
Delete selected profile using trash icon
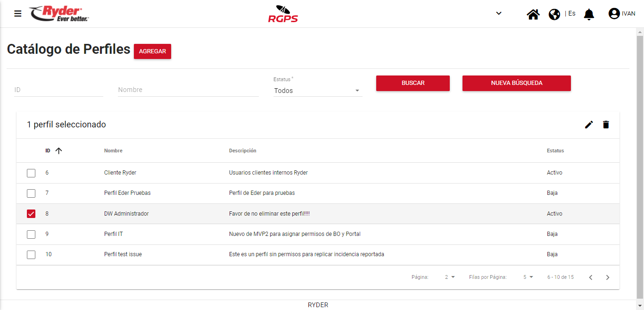coord(606,125)
